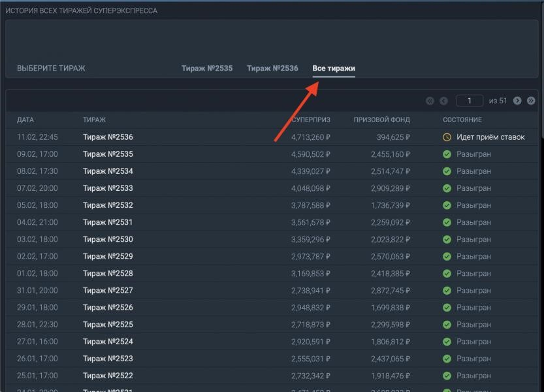
Task: Go to the previous results page
Action: pyautogui.click(x=443, y=101)
